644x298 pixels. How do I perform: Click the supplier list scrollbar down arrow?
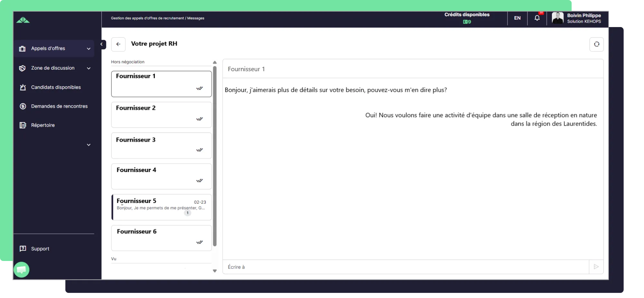pos(215,271)
